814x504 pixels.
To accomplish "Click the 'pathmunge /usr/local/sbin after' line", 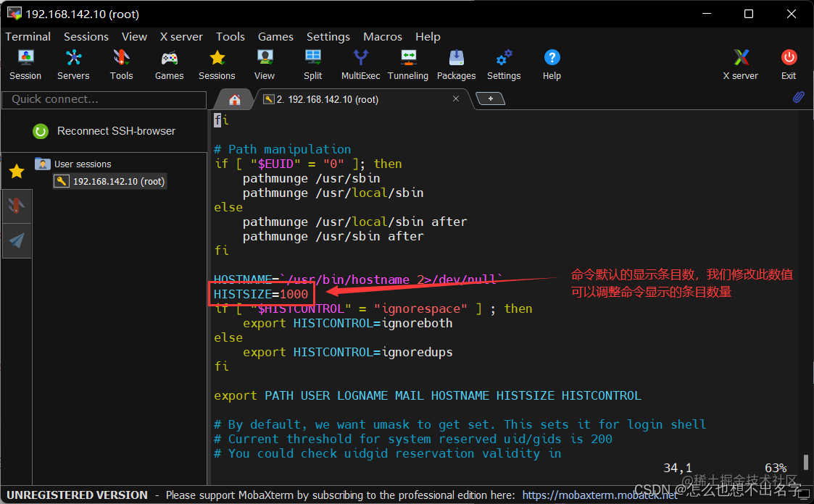I will pos(355,222).
